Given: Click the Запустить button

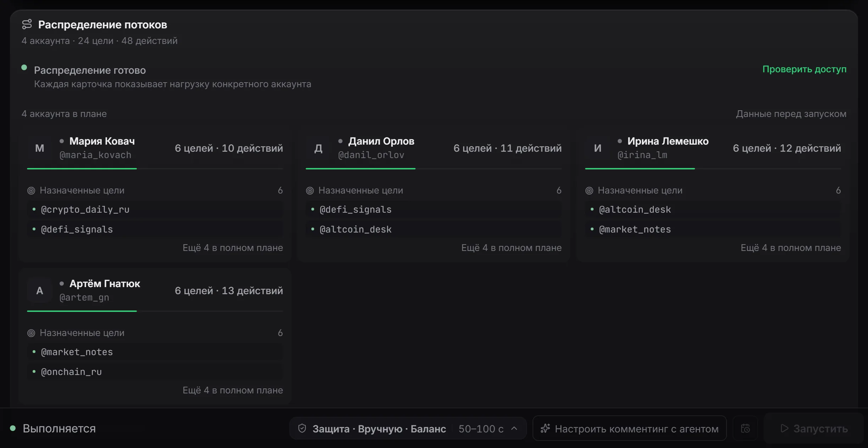Looking at the screenshot, I should click(814, 429).
